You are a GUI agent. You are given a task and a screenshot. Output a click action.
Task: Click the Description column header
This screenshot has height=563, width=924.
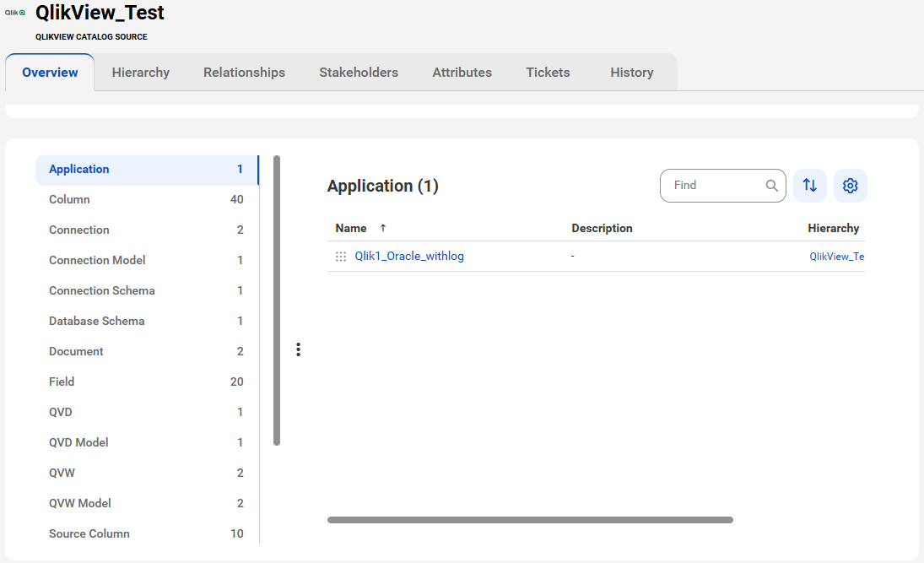click(x=602, y=228)
